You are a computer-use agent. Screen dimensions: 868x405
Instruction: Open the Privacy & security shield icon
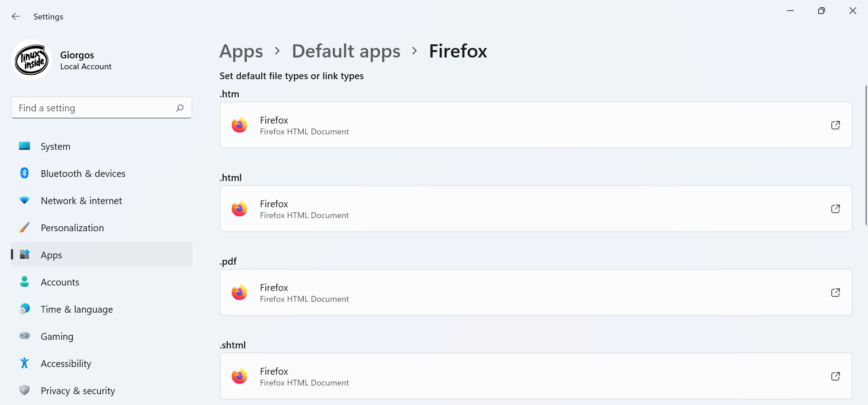(x=24, y=391)
